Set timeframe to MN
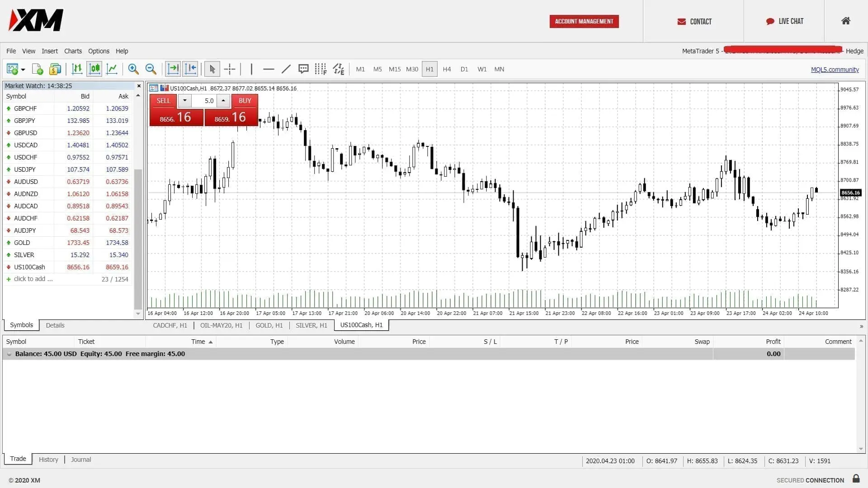Image resolution: width=868 pixels, height=488 pixels. [x=499, y=69]
